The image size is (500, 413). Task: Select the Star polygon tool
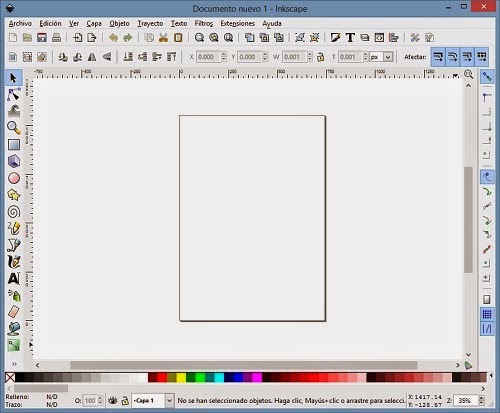tap(14, 195)
